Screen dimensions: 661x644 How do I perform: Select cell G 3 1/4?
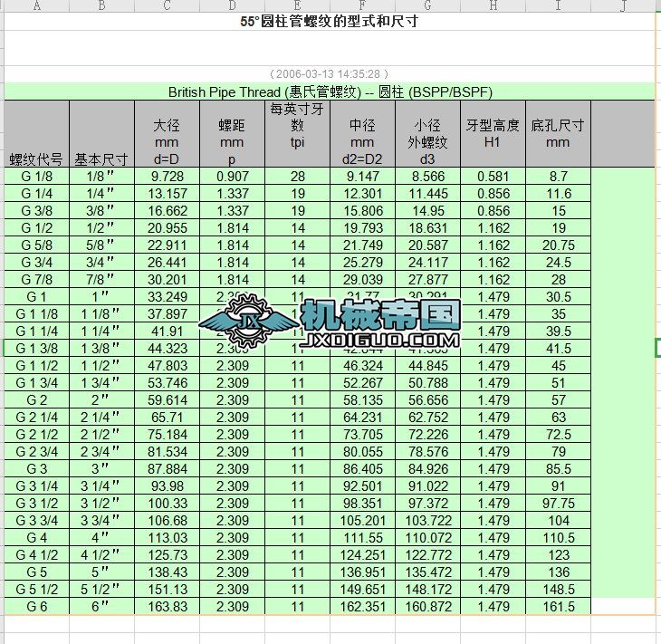click(37, 485)
